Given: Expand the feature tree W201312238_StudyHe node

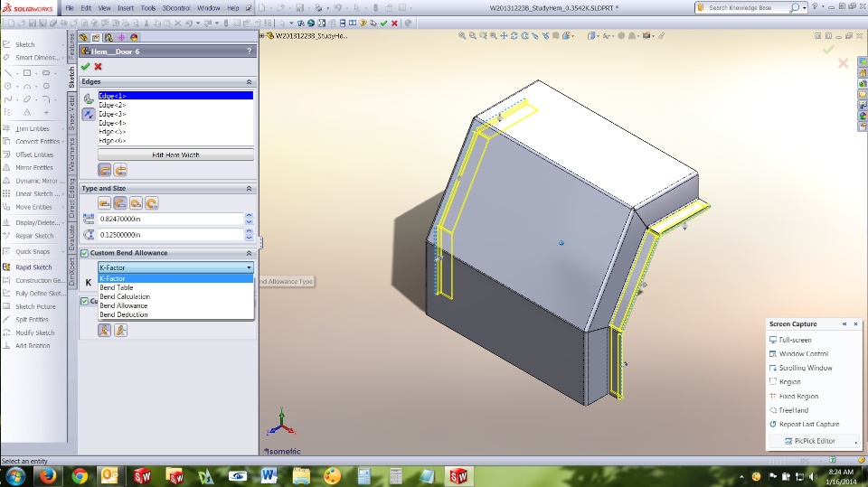Looking at the screenshot, I should (262, 35).
